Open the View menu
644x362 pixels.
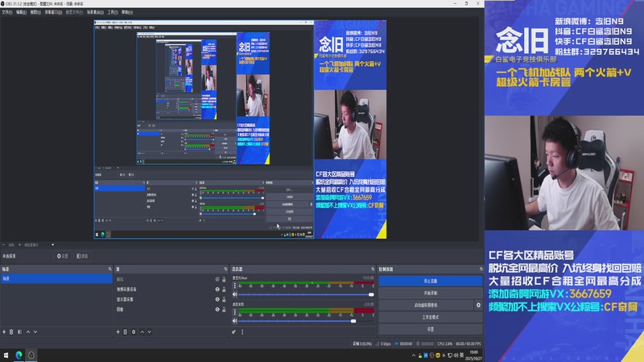pyautogui.click(x=35, y=12)
